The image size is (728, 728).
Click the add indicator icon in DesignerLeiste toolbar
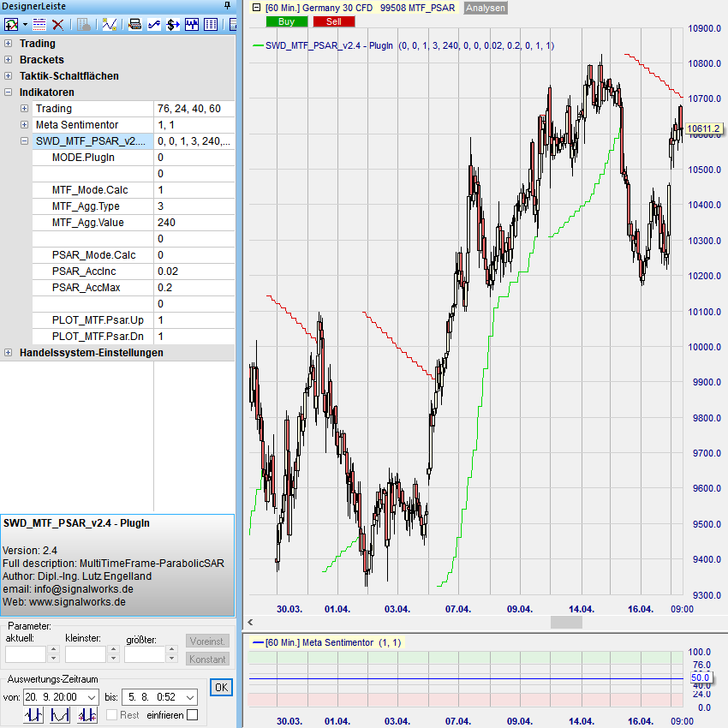(x=11, y=25)
